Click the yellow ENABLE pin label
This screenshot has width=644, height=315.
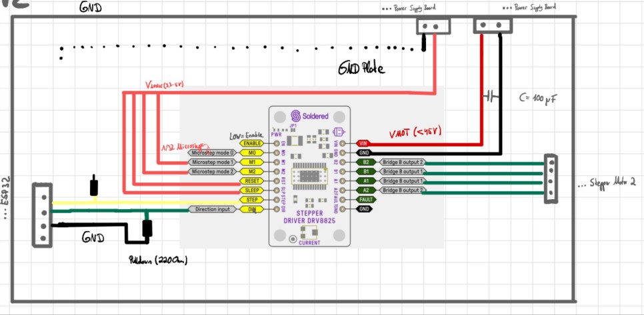click(251, 144)
